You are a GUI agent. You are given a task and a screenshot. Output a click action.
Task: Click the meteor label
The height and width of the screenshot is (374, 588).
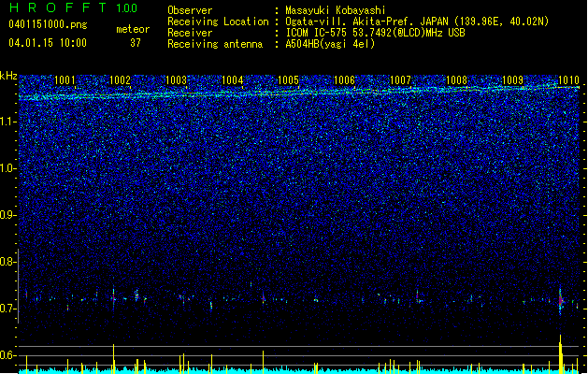pyautogui.click(x=133, y=29)
